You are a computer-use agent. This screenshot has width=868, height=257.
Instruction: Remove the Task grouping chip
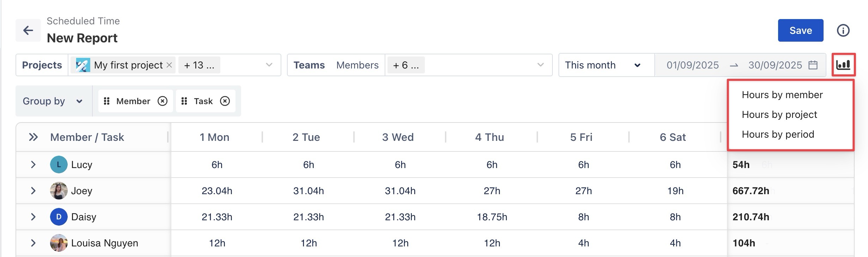[225, 101]
